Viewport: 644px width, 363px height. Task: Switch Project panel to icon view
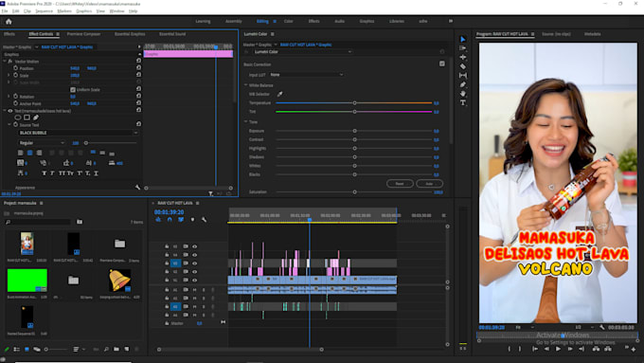[27, 349]
